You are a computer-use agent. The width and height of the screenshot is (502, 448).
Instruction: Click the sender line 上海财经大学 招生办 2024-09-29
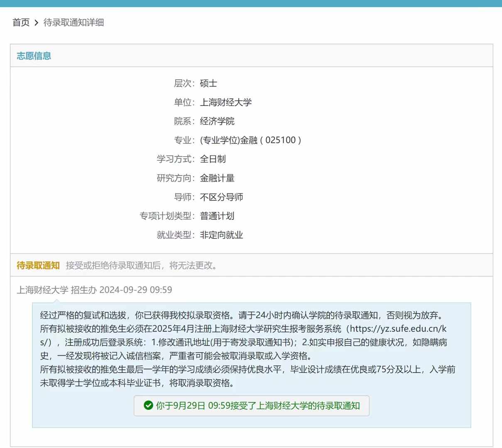tap(94, 290)
